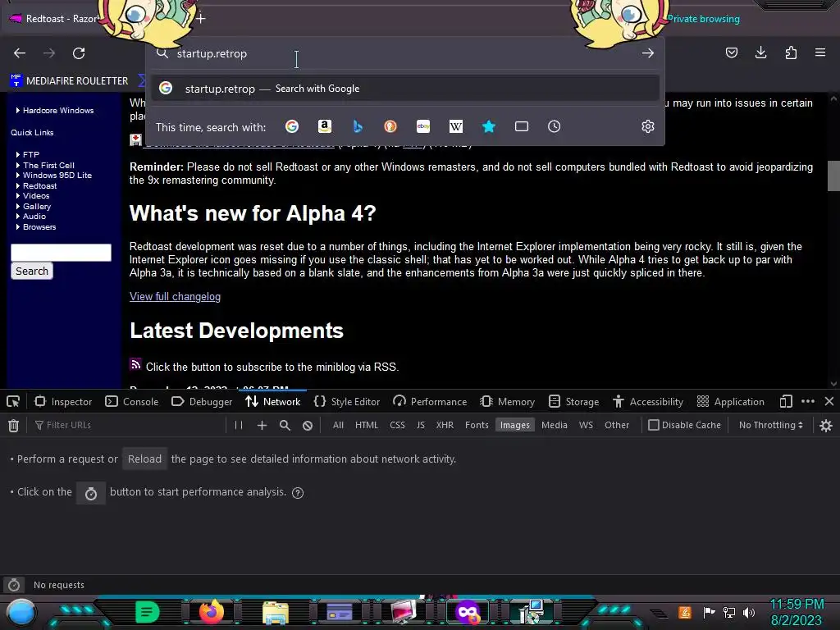Focus the site search text field

pos(61,253)
